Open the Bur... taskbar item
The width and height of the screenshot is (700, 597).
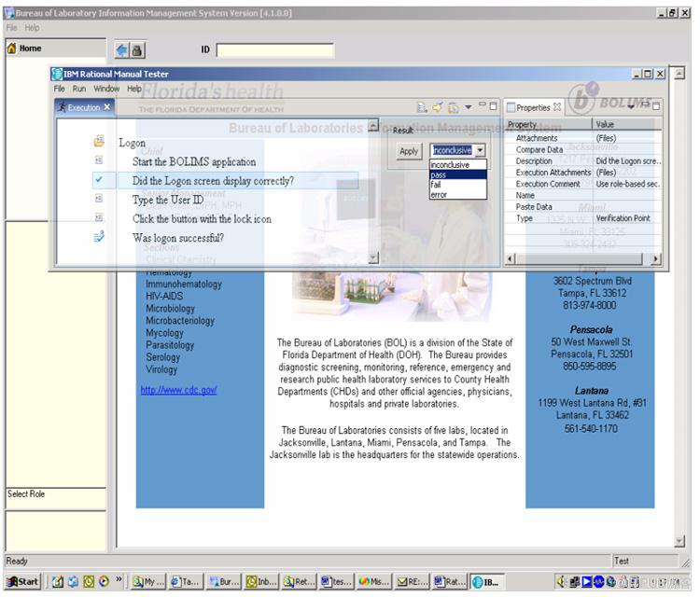click(224, 582)
